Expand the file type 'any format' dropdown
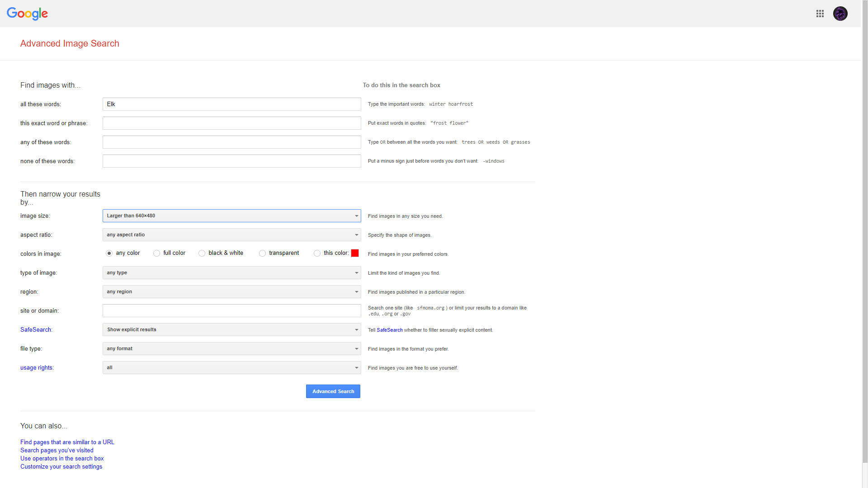868x488 pixels. click(x=231, y=348)
